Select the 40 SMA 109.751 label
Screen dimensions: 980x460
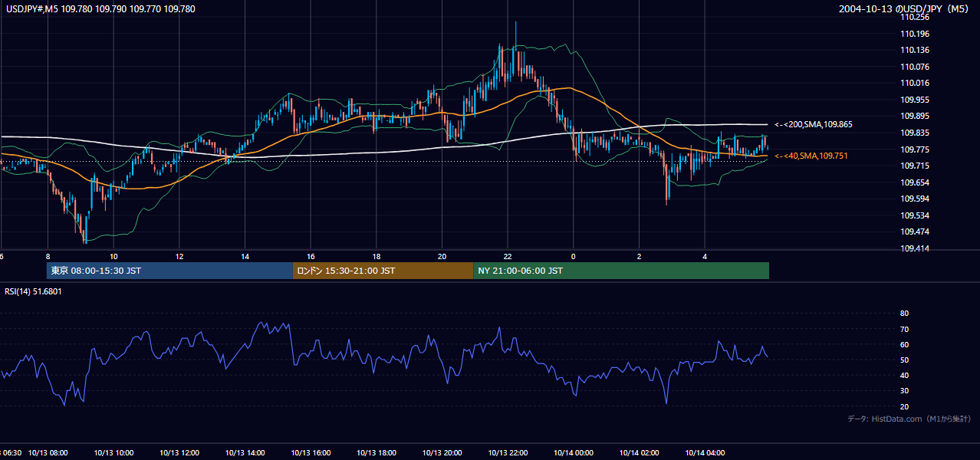tap(811, 156)
